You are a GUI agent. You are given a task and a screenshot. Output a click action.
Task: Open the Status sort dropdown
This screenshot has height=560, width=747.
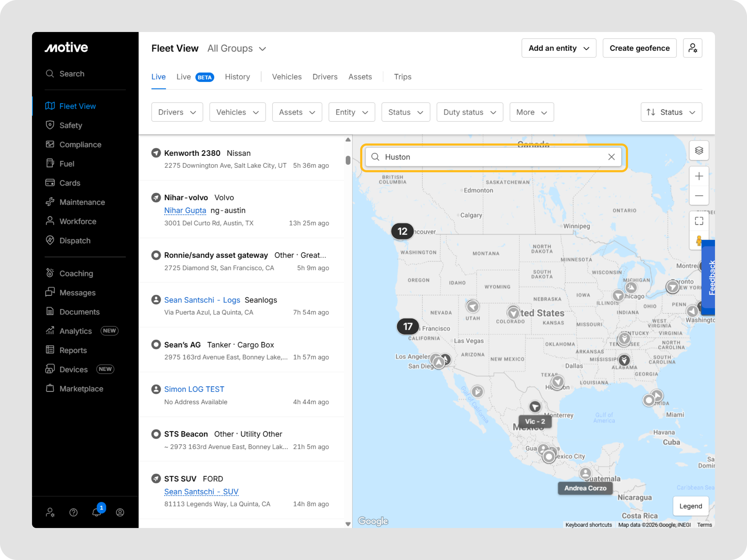click(x=671, y=112)
